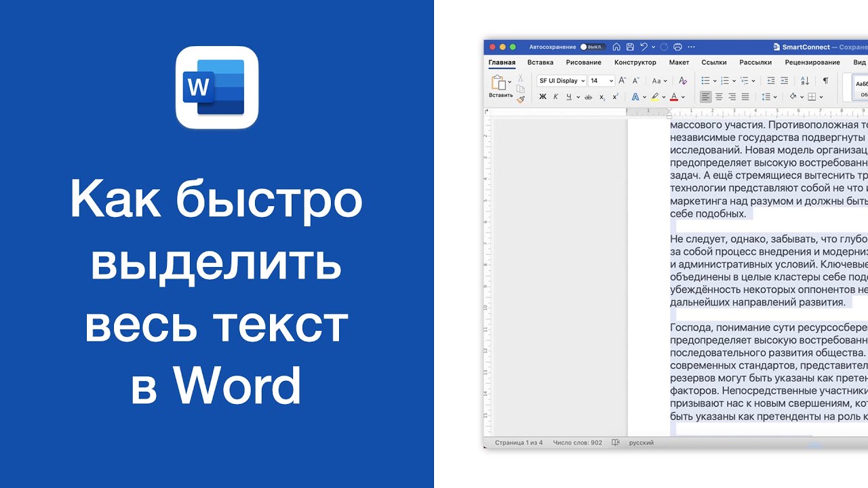Open the Home icon in title bar

point(616,47)
